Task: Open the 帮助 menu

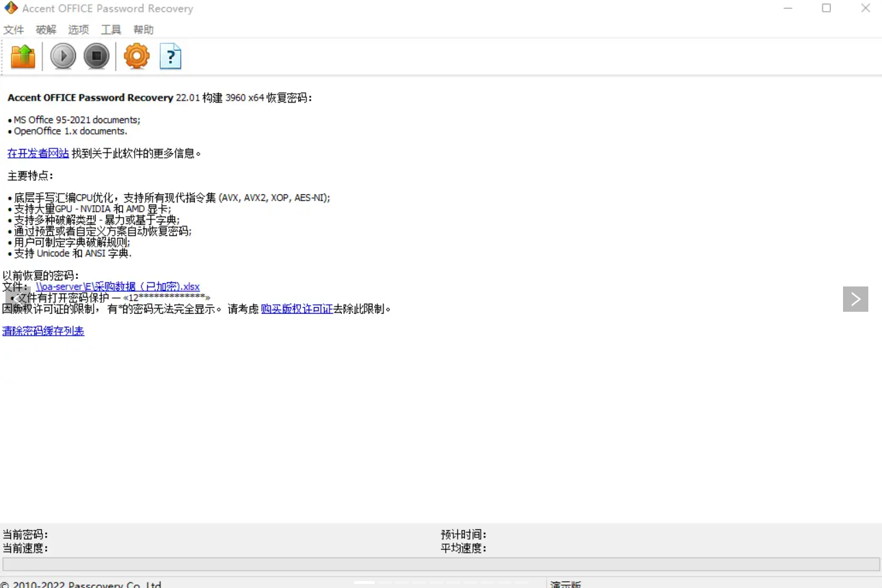Action: (x=144, y=29)
